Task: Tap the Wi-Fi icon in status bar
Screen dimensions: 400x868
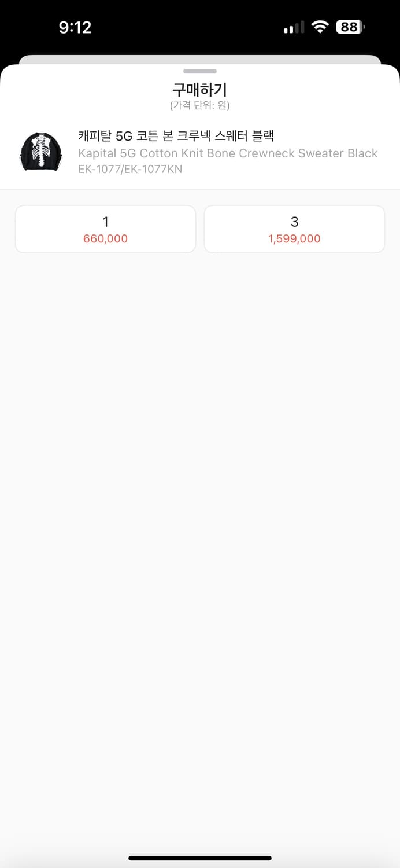Action: point(320,27)
